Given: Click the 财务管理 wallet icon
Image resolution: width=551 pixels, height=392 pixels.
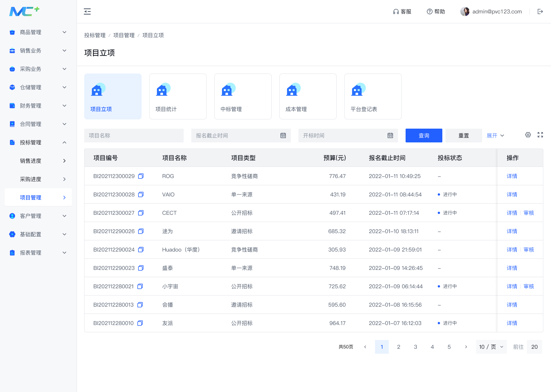Looking at the screenshot, I should (12, 106).
